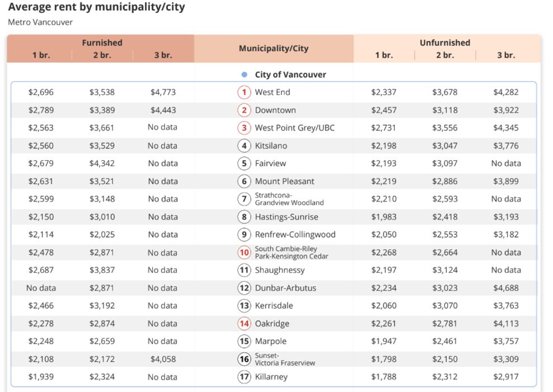Viewport: 553px width, 392px height.
Task: Click the Municipality/City header
Action: tap(274, 49)
